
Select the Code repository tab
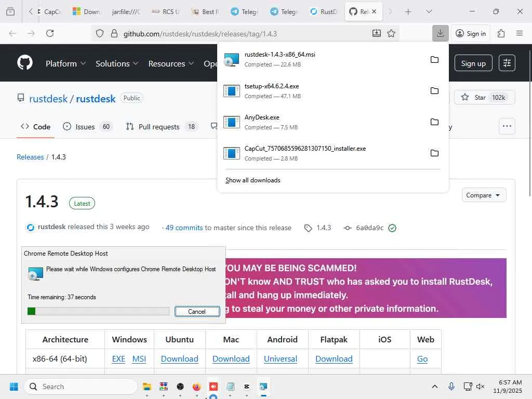36,127
